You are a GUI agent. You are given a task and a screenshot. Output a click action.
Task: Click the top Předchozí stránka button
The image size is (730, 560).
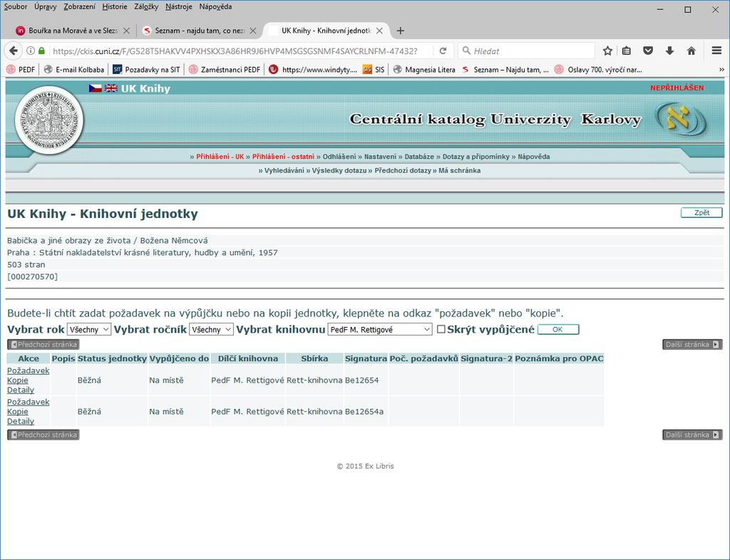pyautogui.click(x=43, y=344)
